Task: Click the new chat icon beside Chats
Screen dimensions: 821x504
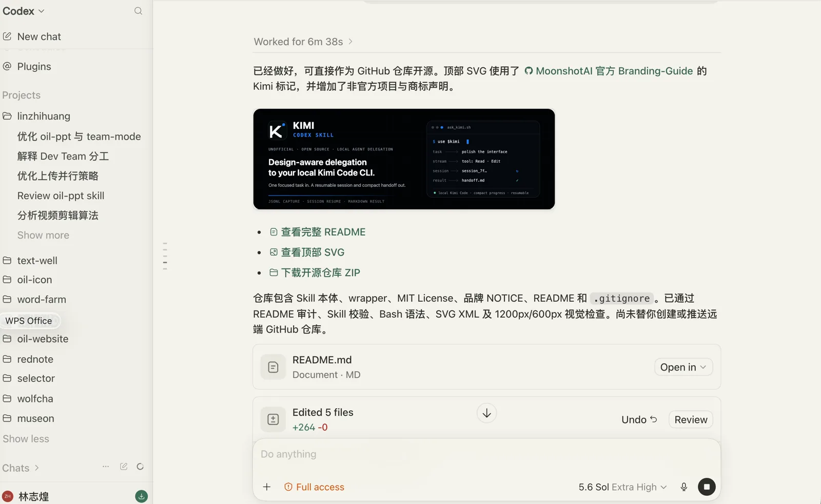Action: pyautogui.click(x=124, y=467)
